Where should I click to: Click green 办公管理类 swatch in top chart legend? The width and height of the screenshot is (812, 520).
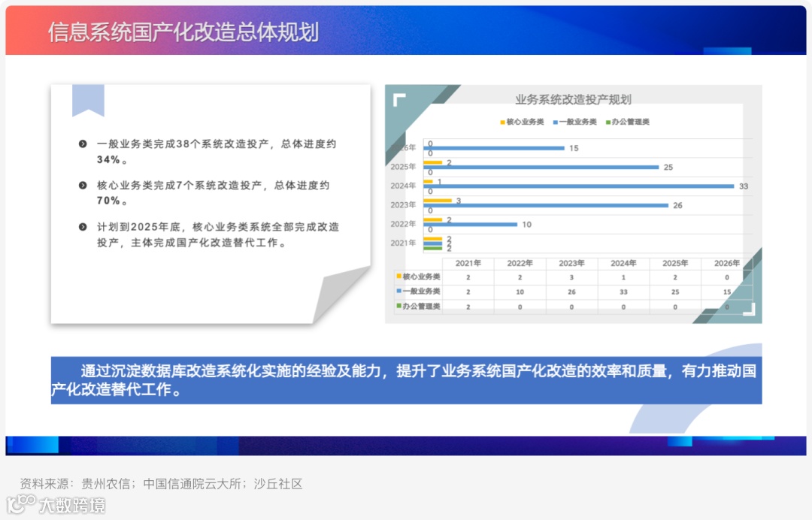click(608, 122)
